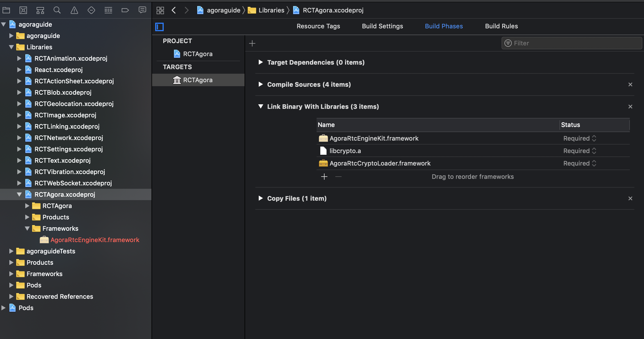The height and width of the screenshot is (339, 644).
Task: Collapse Link Binary With Libraries section
Action: click(260, 106)
